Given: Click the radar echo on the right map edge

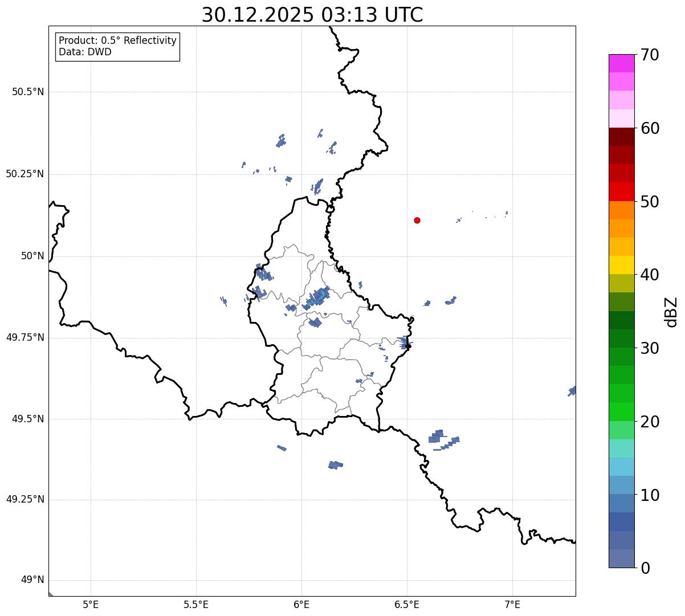Looking at the screenshot, I should [x=572, y=391].
